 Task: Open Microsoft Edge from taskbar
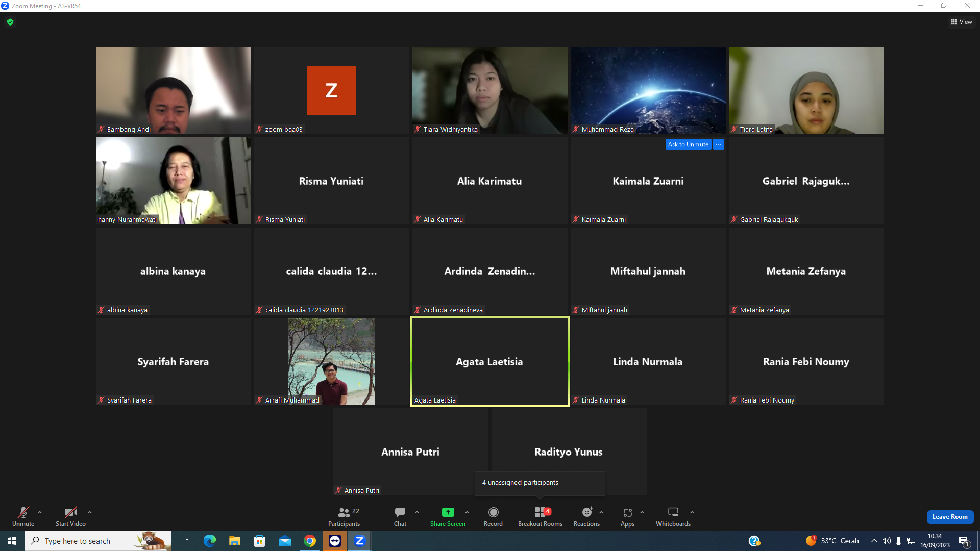point(209,541)
